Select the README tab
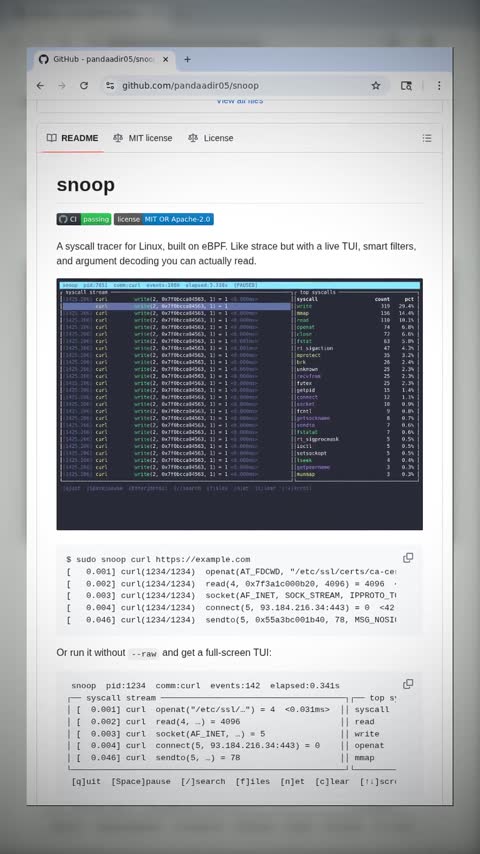Image resolution: width=480 pixels, height=854 pixels. click(72, 138)
